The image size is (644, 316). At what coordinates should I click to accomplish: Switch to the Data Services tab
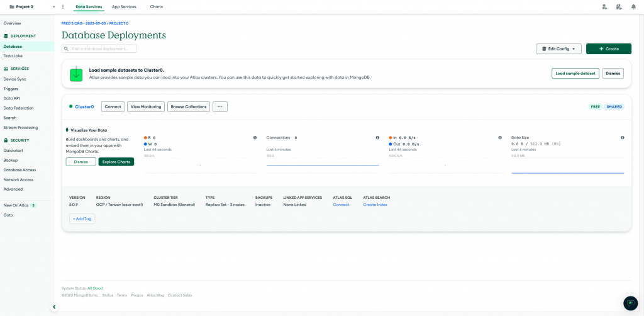click(89, 6)
